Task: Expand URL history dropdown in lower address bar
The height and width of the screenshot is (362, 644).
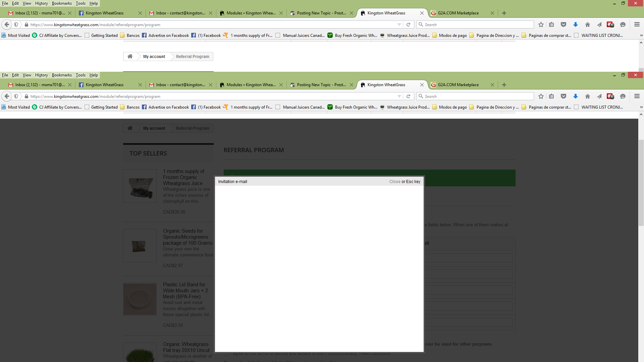Action: (x=399, y=97)
